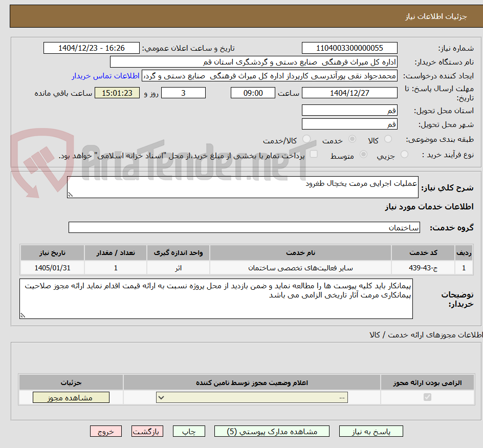483x448 pixels.
Task: Click the general description text area
Action: pos(243,187)
